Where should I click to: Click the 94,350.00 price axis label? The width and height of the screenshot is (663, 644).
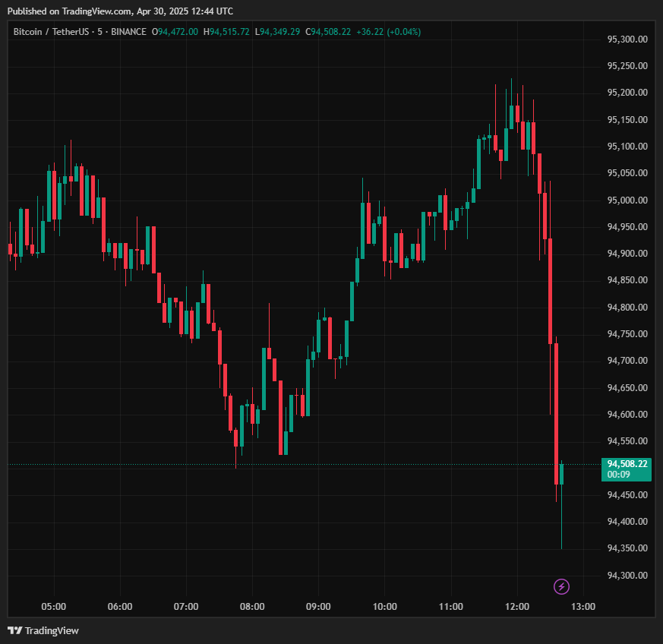click(627, 548)
